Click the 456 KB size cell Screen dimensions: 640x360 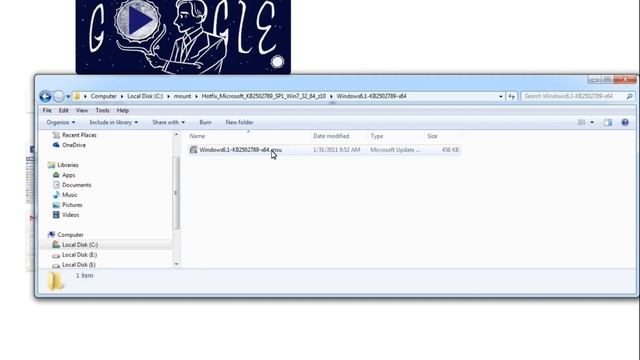[x=450, y=150]
